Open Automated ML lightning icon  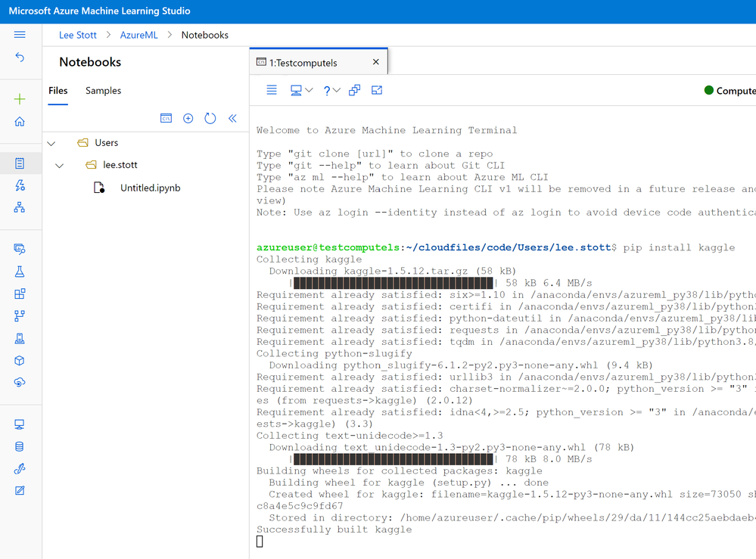20,185
